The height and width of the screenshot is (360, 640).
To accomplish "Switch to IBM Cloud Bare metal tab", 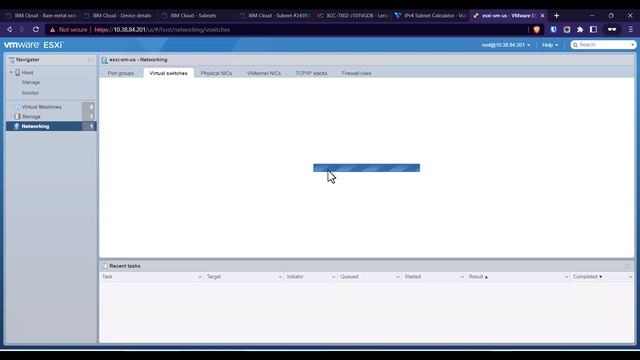I will click(41, 16).
